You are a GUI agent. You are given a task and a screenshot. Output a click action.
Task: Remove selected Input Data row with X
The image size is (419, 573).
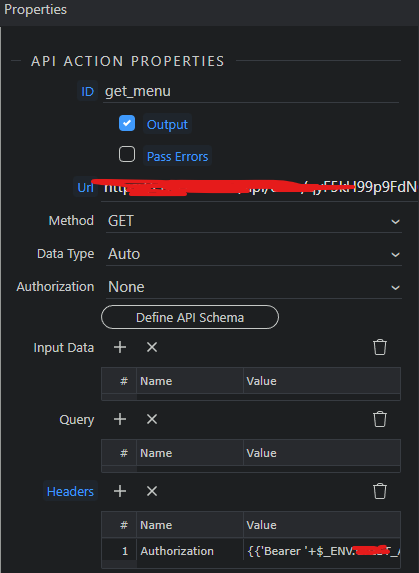tap(152, 347)
